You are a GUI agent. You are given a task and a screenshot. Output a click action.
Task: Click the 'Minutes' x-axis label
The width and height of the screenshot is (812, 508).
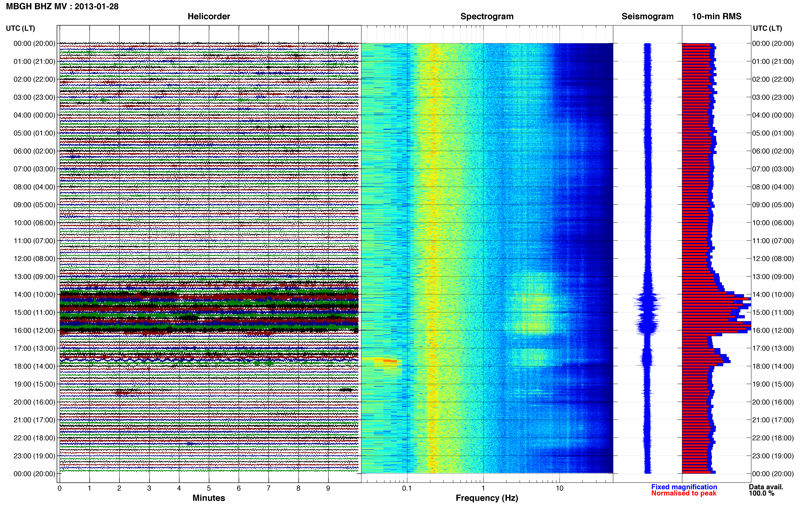[x=208, y=498]
